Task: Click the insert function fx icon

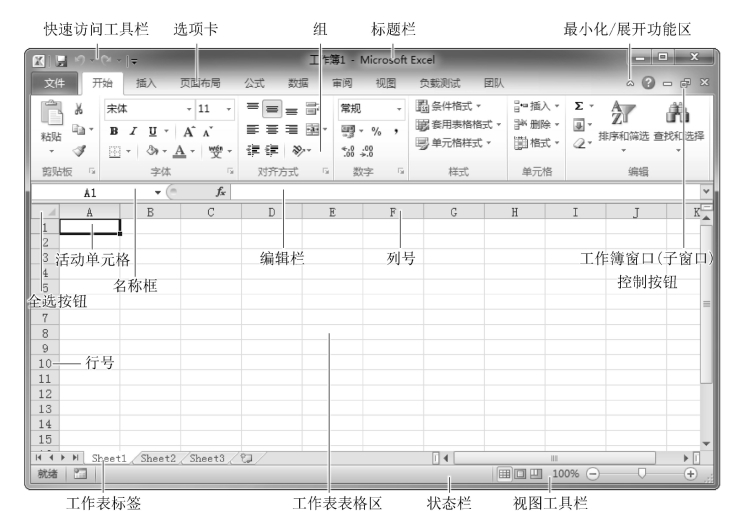Action: [220, 192]
